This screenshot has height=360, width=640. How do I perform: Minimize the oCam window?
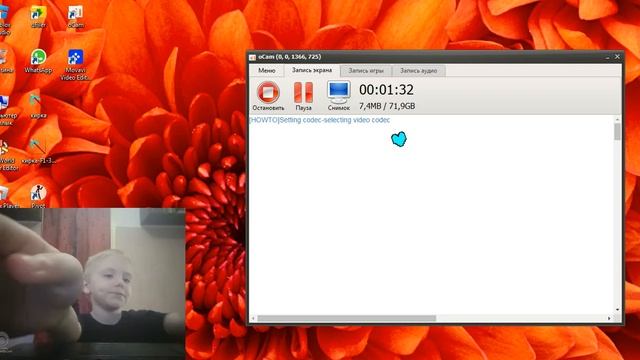click(607, 57)
